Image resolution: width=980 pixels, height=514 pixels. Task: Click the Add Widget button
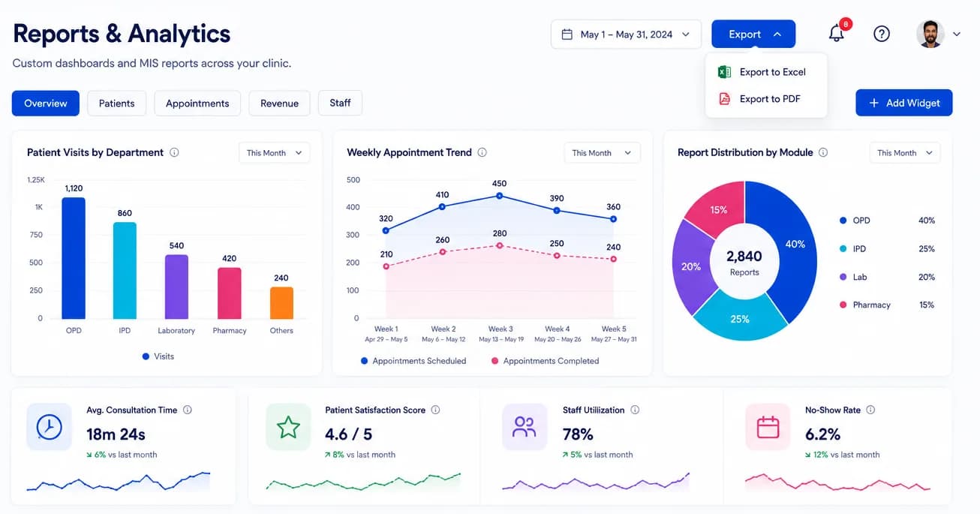point(903,103)
